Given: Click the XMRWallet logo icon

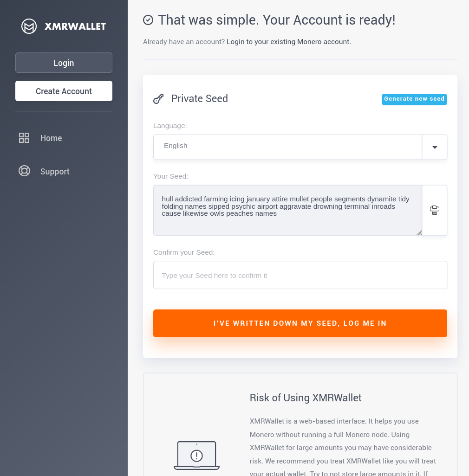Looking at the screenshot, I should [x=29, y=26].
